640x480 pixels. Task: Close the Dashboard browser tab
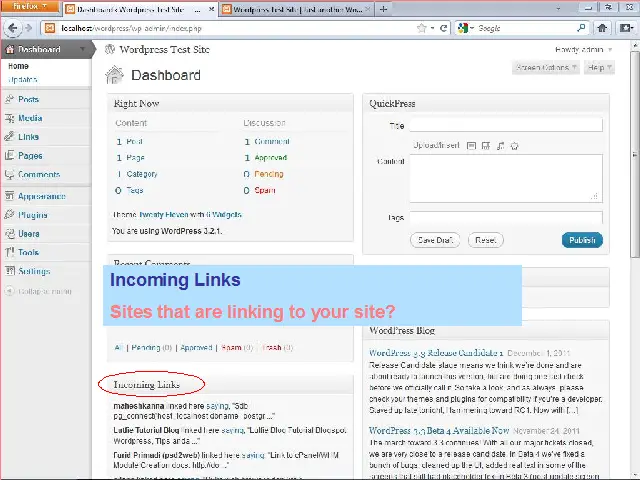tap(211, 9)
